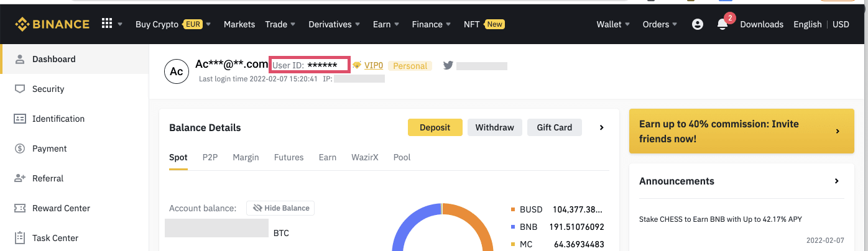Expand Announcements with the arrow
868x251 pixels.
pos(837,181)
